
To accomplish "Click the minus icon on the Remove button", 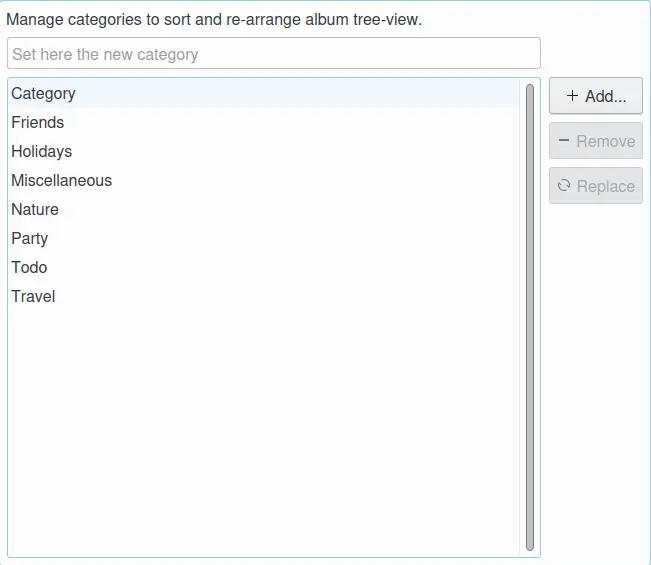I will pos(564,141).
